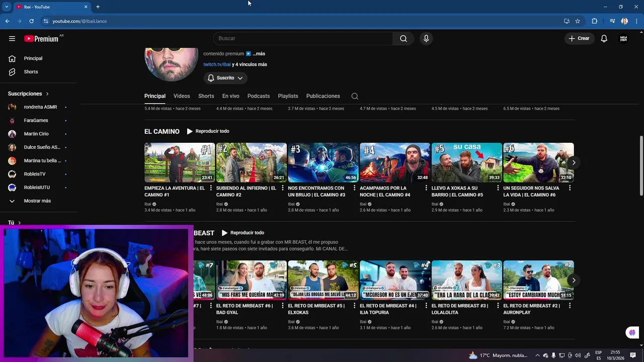The width and height of the screenshot is (644, 362).
Task: Open taskbar notification center
Action: point(633,355)
